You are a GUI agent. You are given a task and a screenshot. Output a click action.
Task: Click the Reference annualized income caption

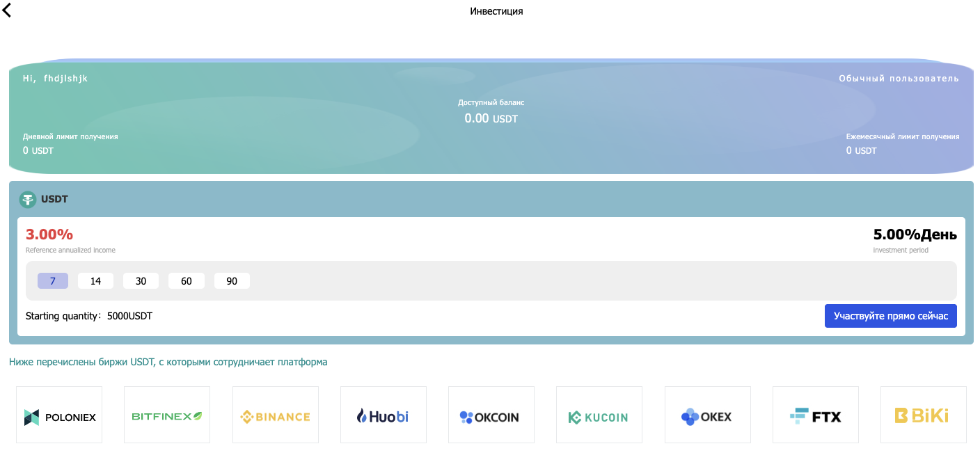click(x=70, y=250)
